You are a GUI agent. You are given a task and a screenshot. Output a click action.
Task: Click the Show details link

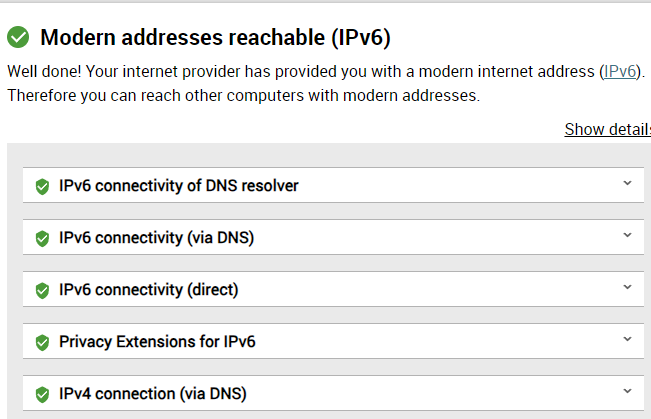(607, 129)
